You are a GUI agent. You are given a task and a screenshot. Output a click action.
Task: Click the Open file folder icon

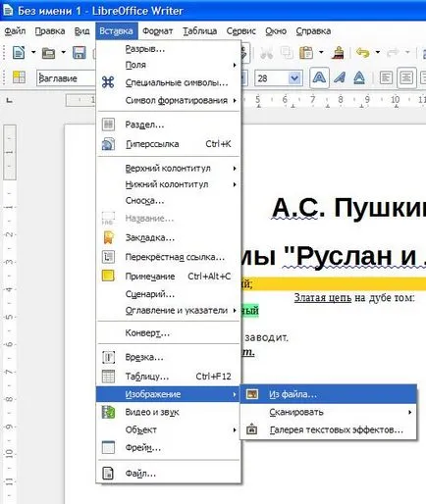tap(48, 53)
